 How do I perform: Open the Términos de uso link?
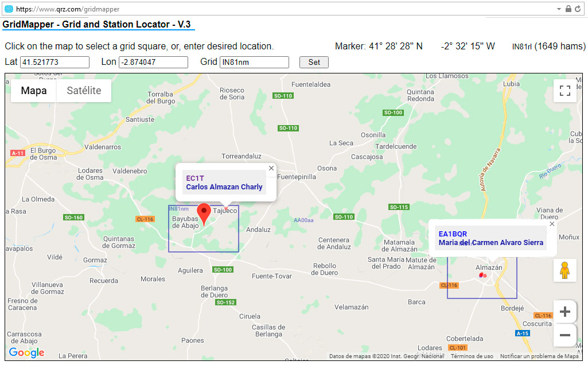tap(472, 356)
